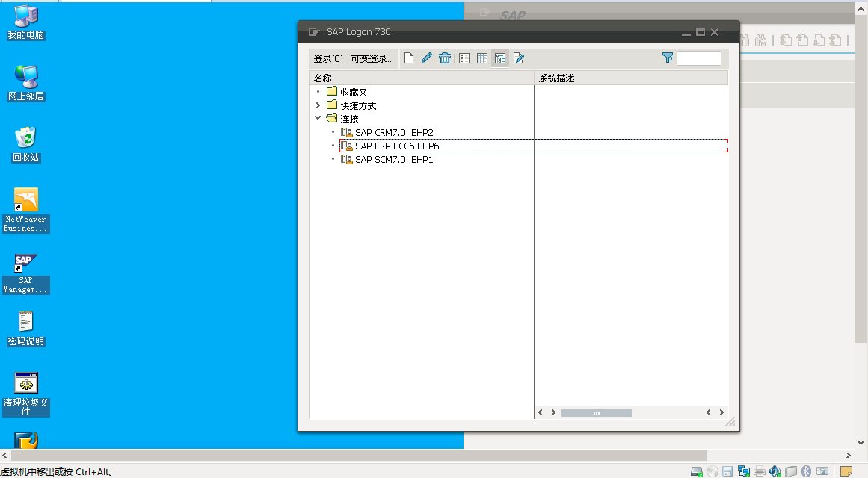Click the 可变登录... button
Image resolution: width=868 pixels, height=478 pixels.
tap(372, 59)
